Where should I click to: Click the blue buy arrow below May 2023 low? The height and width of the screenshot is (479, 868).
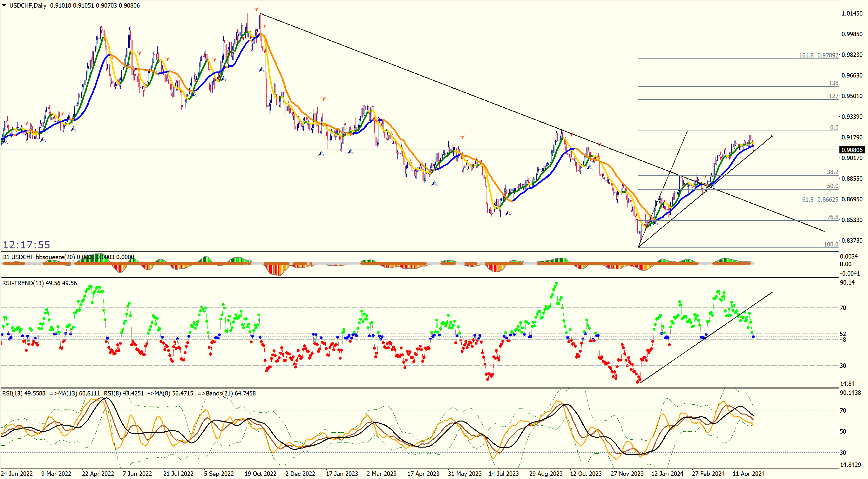(434, 184)
